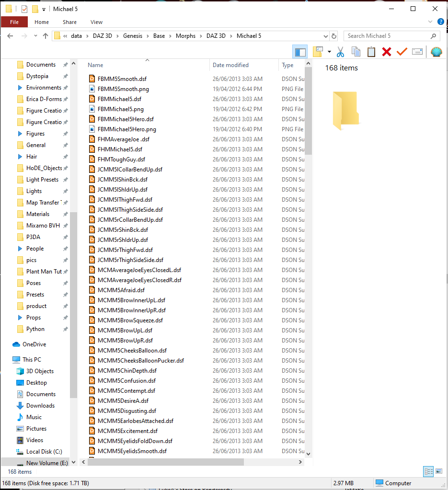Click the data breadcrumb segment
Image resolution: width=448 pixels, height=490 pixels.
click(x=76, y=36)
